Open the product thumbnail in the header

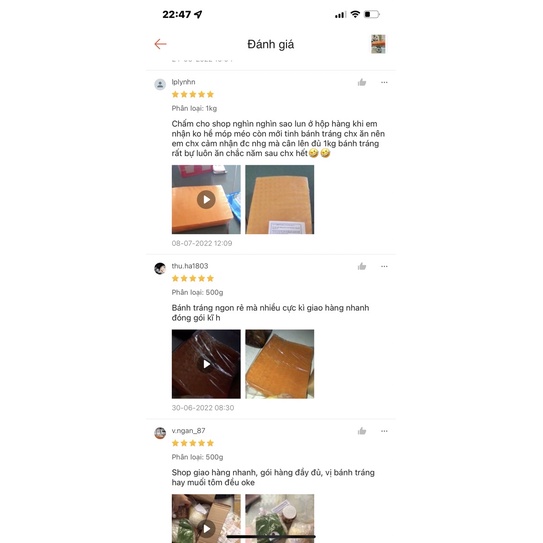pos(378,44)
